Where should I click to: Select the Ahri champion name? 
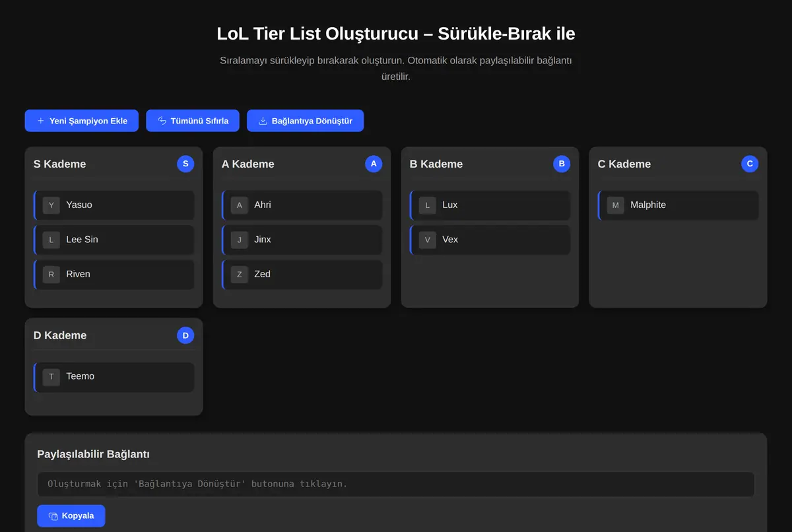pos(263,205)
